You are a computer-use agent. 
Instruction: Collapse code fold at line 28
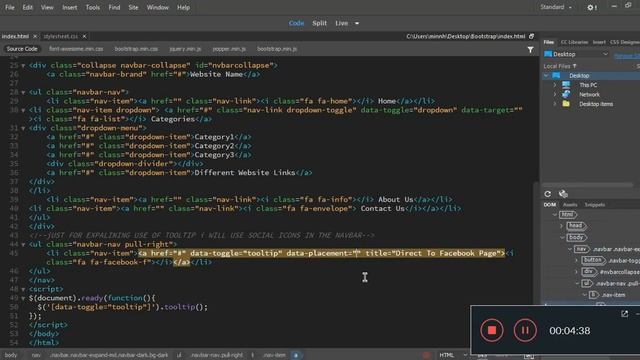(x=23, y=92)
